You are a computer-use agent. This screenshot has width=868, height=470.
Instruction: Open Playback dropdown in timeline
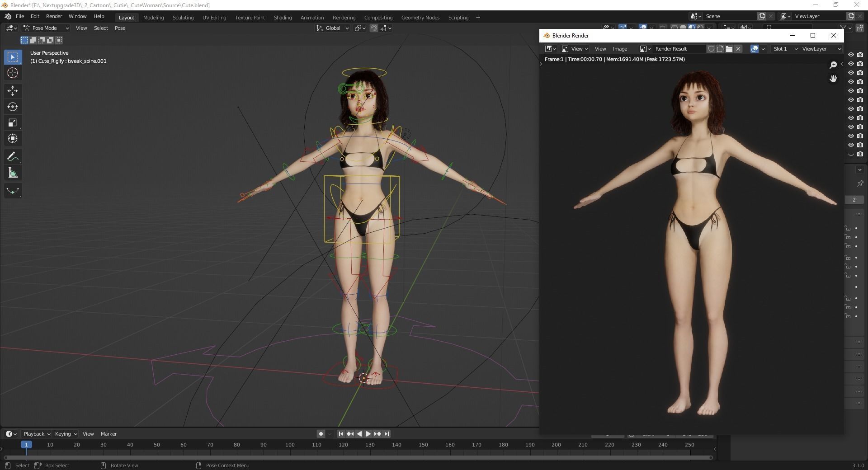(37, 434)
